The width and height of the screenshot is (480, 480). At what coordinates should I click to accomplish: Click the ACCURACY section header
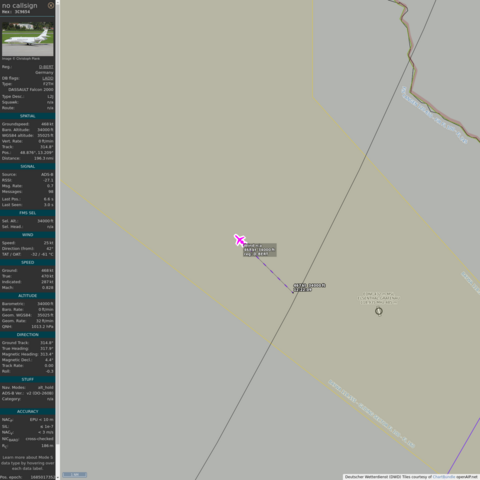[x=28, y=411]
